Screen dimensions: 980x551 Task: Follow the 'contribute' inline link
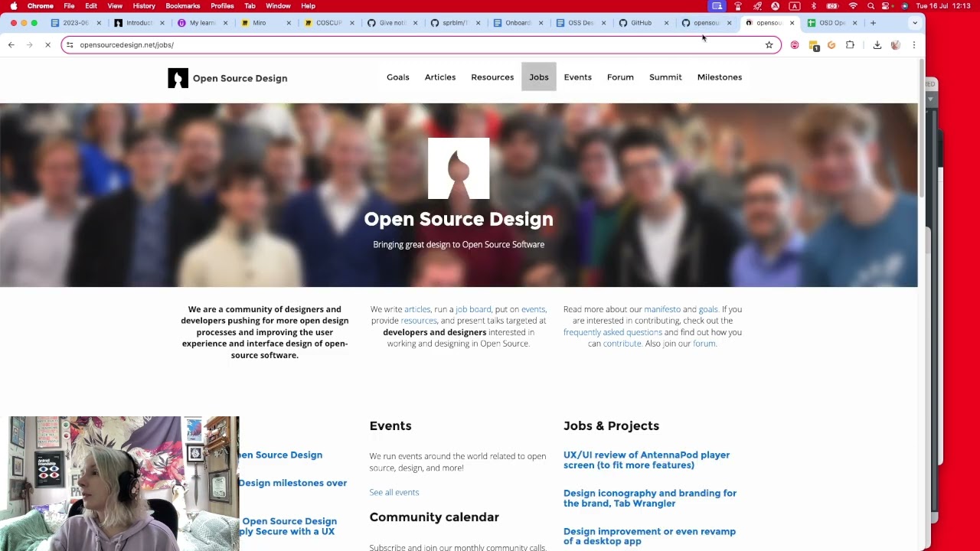coord(622,344)
